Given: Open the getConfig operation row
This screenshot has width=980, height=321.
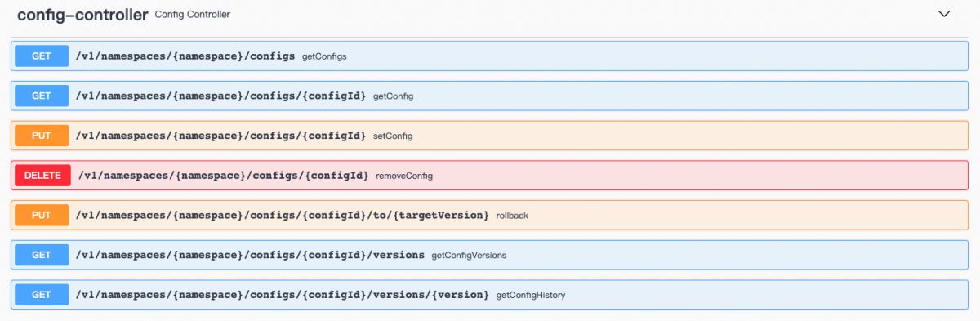Looking at the screenshot, I should (x=490, y=96).
